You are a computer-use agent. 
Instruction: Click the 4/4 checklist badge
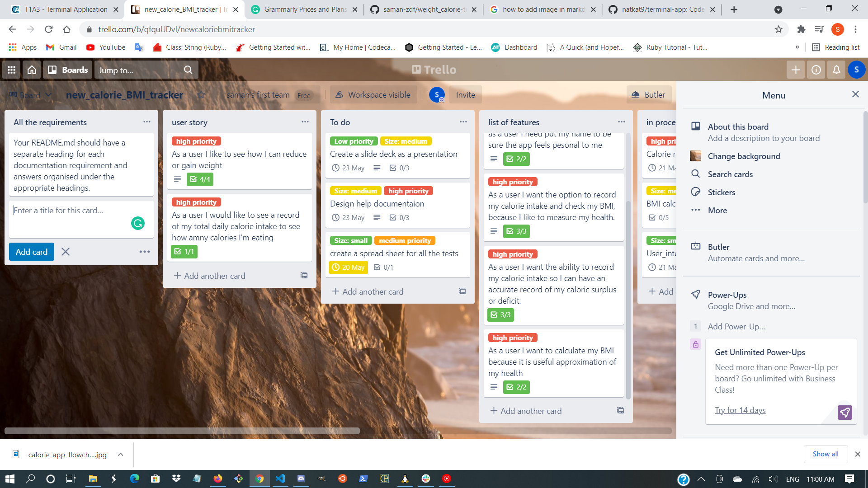click(x=200, y=179)
